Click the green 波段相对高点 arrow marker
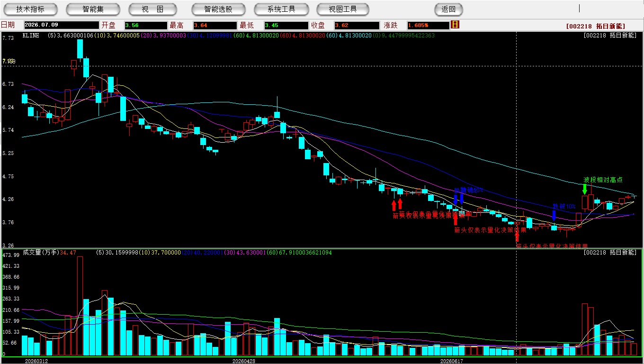The width and height of the screenshot is (644, 364). pos(585,190)
